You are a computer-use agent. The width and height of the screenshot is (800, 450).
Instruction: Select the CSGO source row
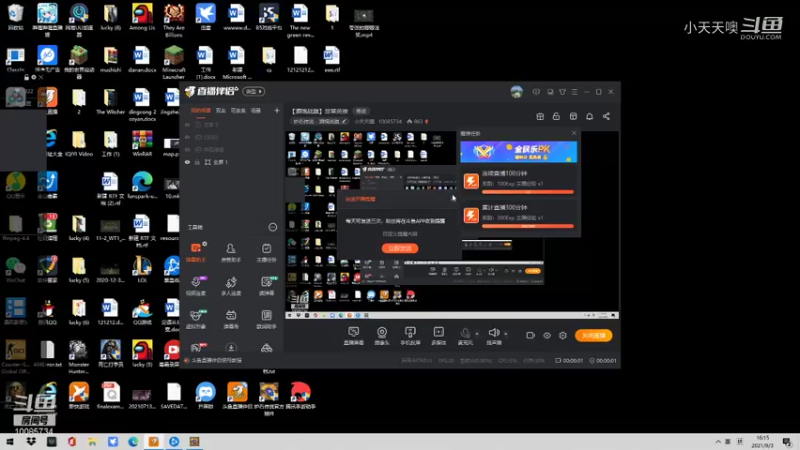[232, 137]
